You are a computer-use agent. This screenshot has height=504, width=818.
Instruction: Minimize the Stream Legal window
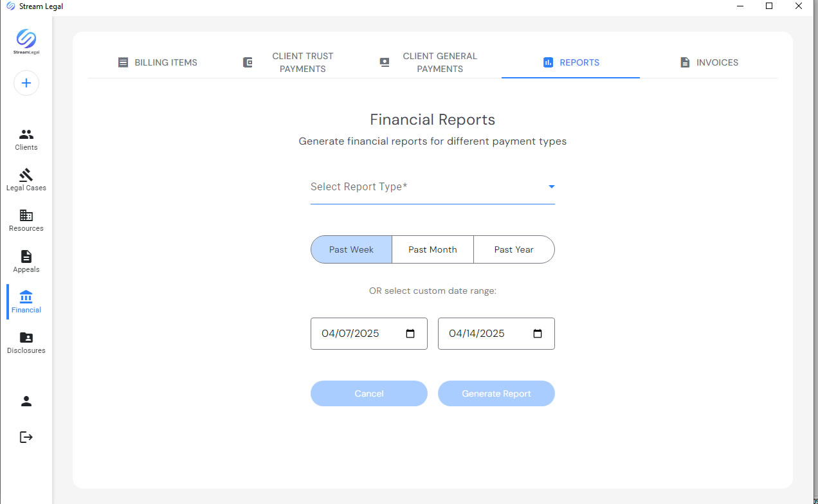[740, 6]
